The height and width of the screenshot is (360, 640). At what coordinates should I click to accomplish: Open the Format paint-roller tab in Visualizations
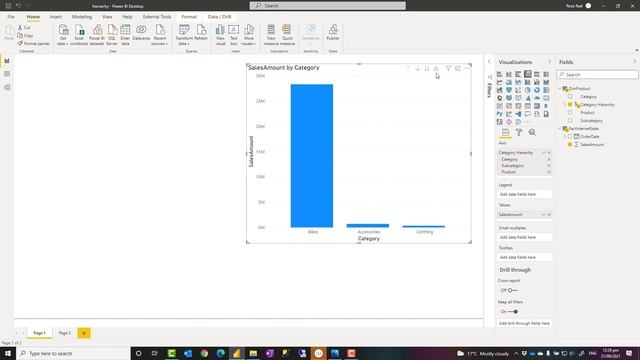pos(519,132)
